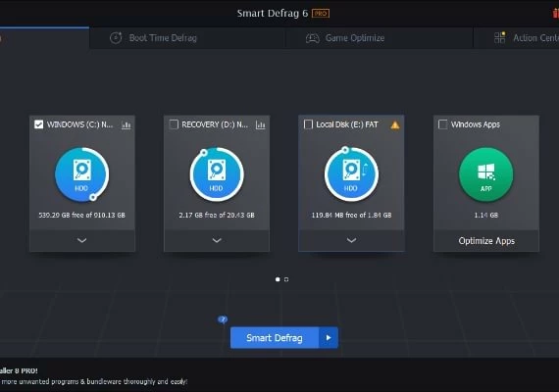Open disk chart for WINDOWS (C:)
Viewport: 559px width, 392px height.
(x=127, y=125)
